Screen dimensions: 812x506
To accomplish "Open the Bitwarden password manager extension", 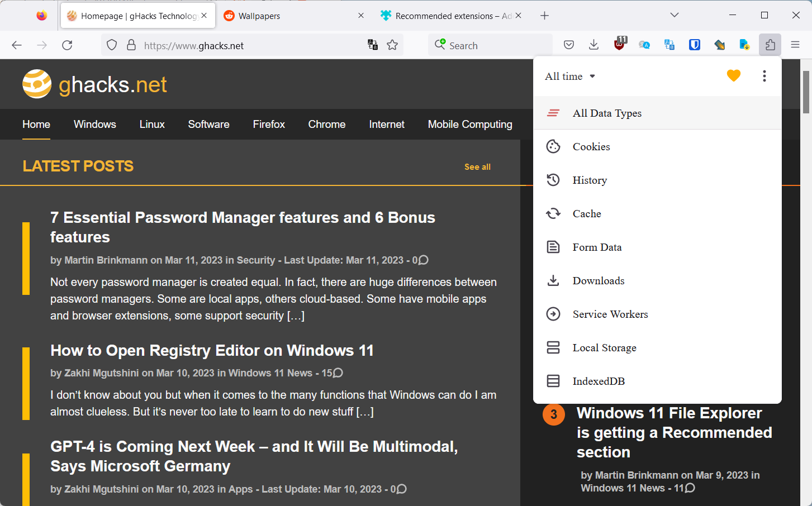I will click(x=694, y=45).
